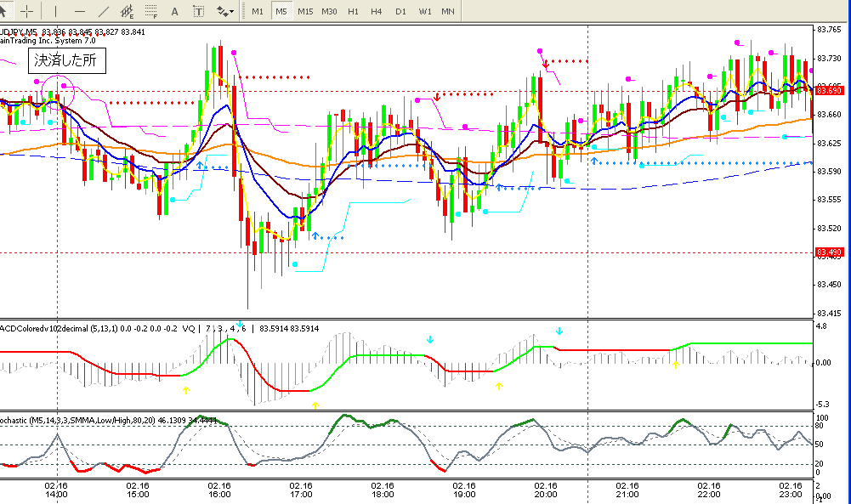Image resolution: width=851 pixels, height=504 pixels.
Task: Switch chart to M15 timeframe
Action: pyautogui.click(x=305, y=11)
